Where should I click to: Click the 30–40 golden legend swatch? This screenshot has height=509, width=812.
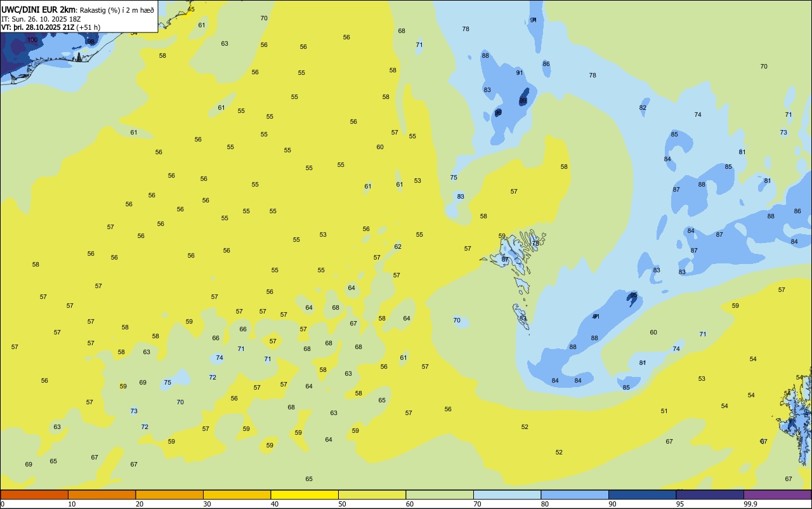tap(237, 494)
